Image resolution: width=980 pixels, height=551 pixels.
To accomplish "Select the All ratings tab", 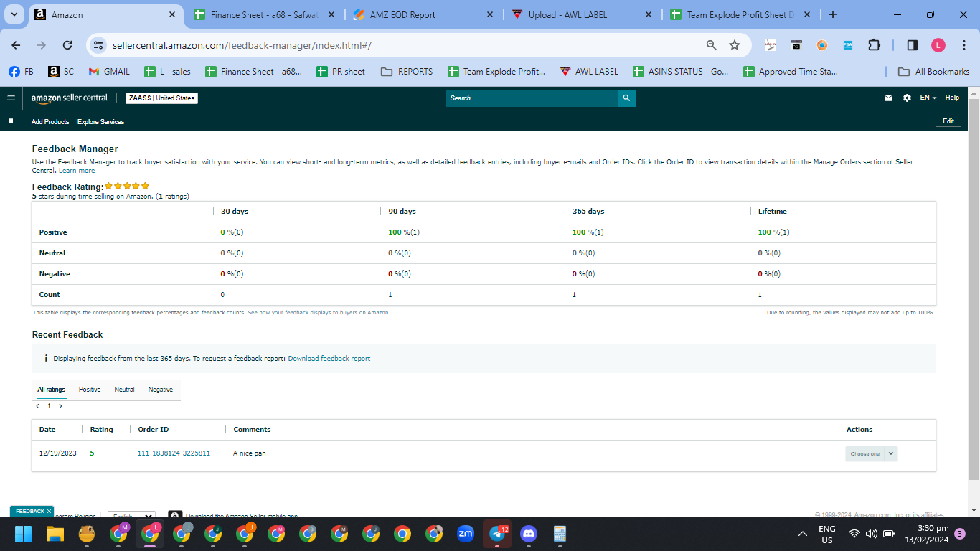I will click(52, 390).
